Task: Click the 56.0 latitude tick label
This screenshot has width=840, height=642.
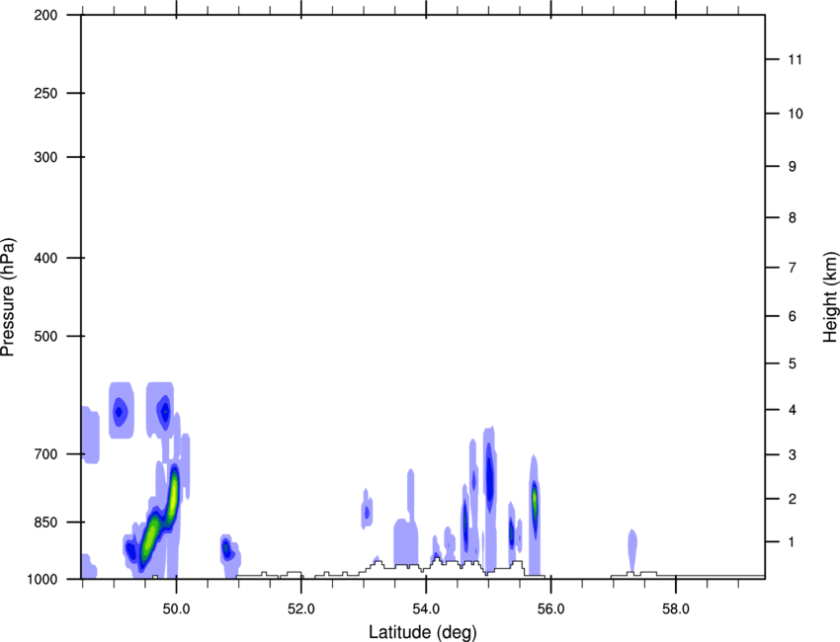Action: tap(550, 609)
